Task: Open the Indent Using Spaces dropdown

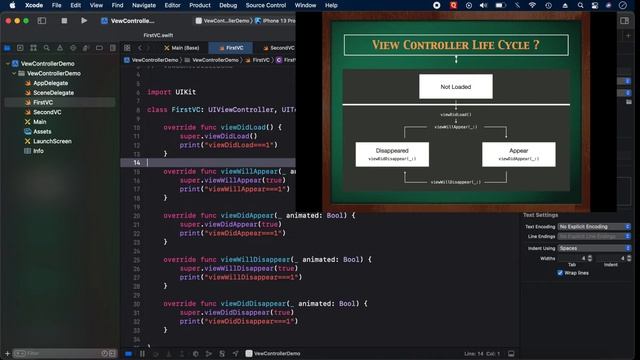Action: point(594,248)
